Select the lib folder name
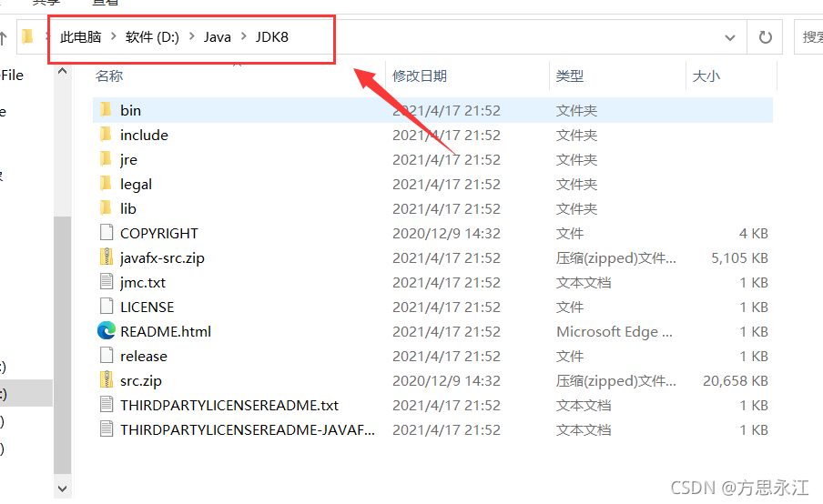 point(128,208)
